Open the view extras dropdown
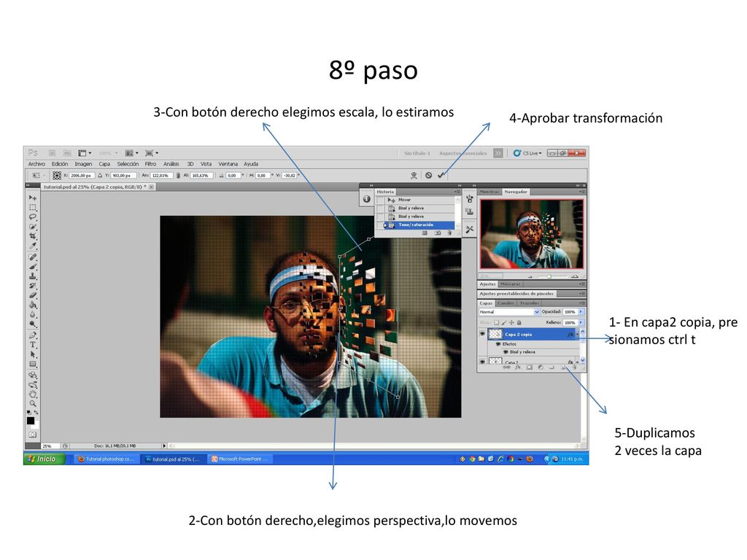The height and width of the screenshot is (560, 747). click(x=85, y=153)
